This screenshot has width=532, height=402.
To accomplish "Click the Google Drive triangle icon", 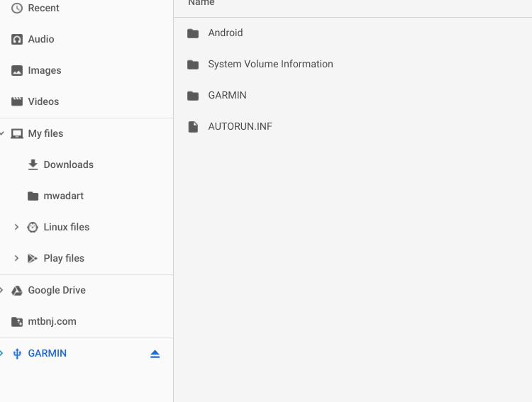I will pos(17,291).
